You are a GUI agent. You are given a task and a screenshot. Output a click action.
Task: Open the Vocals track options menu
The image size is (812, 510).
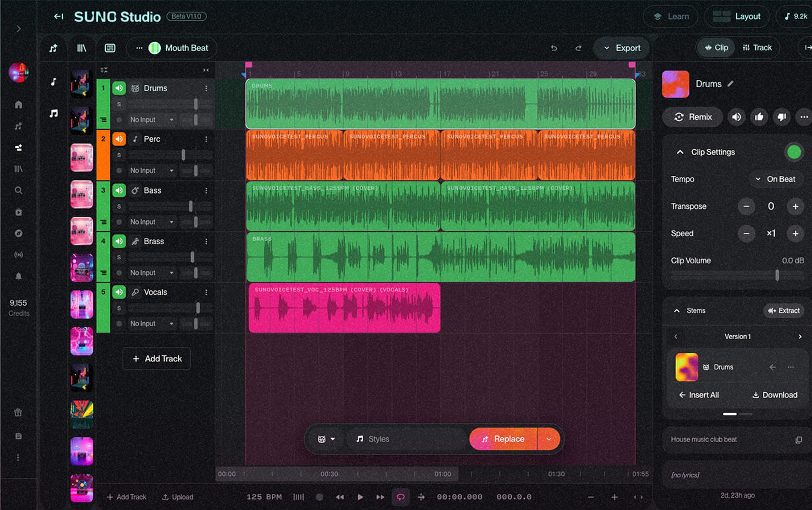click(x=206, y=292)
